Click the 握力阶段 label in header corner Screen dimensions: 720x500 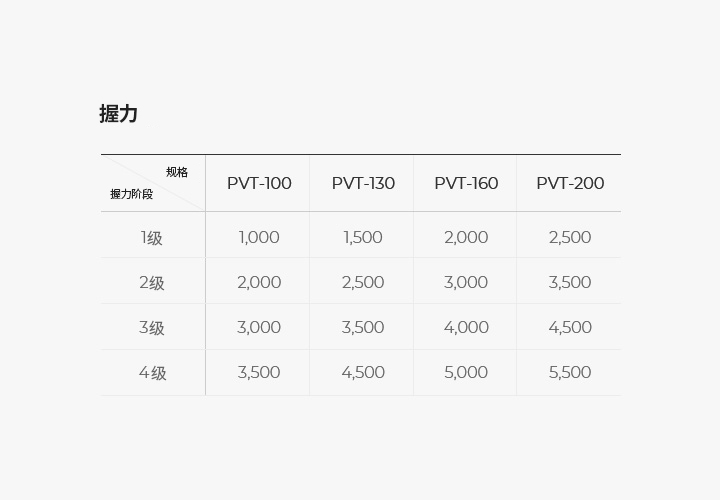pyautogui.click(x=131, y=194)
